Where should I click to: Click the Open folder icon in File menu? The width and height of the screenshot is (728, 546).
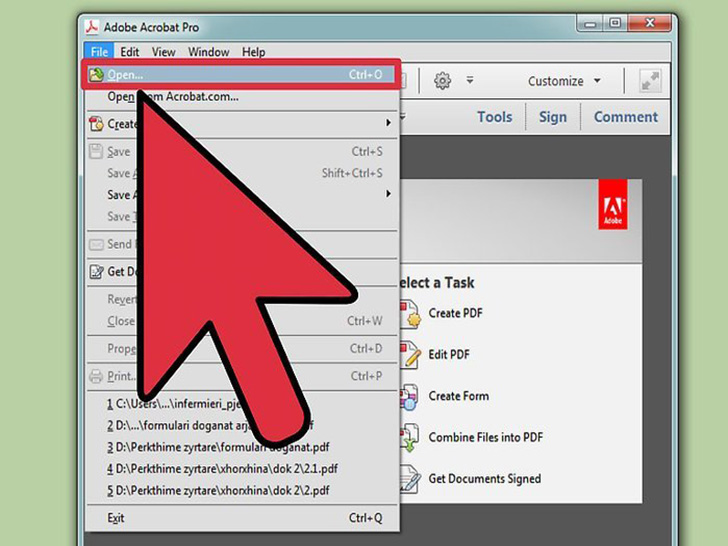[x=96, y=74]
